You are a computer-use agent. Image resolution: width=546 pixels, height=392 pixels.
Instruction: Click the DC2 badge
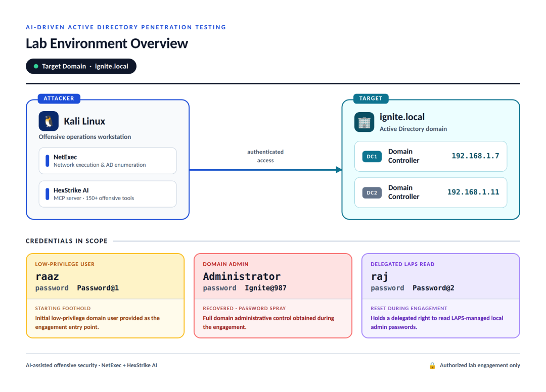[372, 192]
